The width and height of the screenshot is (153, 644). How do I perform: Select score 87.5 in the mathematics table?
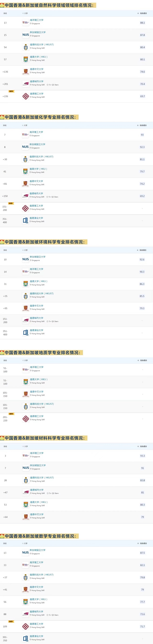(x=142, y=553)
